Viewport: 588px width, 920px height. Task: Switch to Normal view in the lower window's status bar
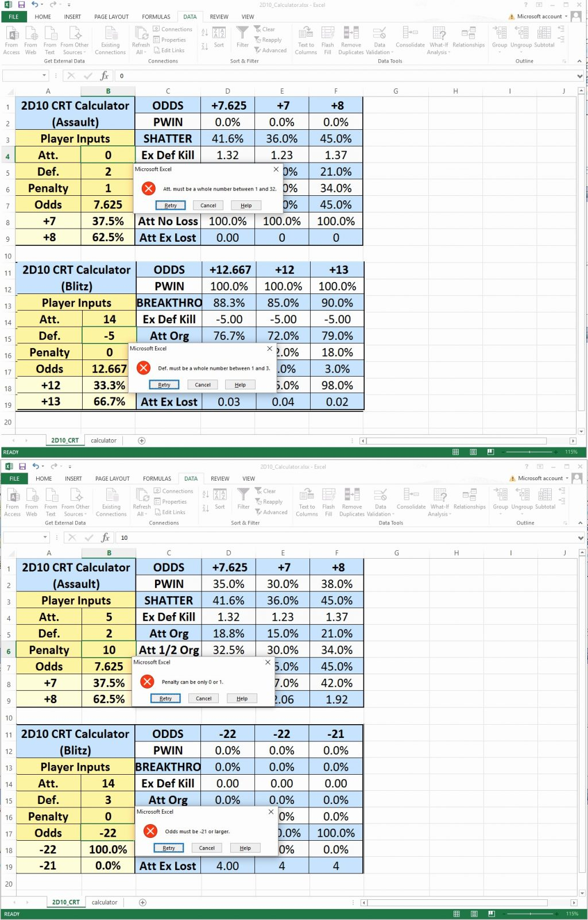[x=457, y=914]
